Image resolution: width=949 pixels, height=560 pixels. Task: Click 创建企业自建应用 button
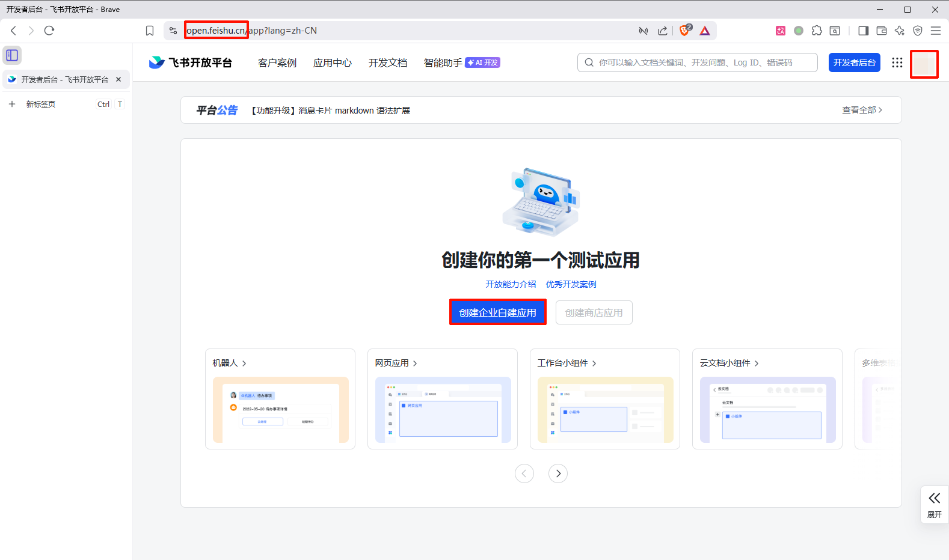[497, 312]
